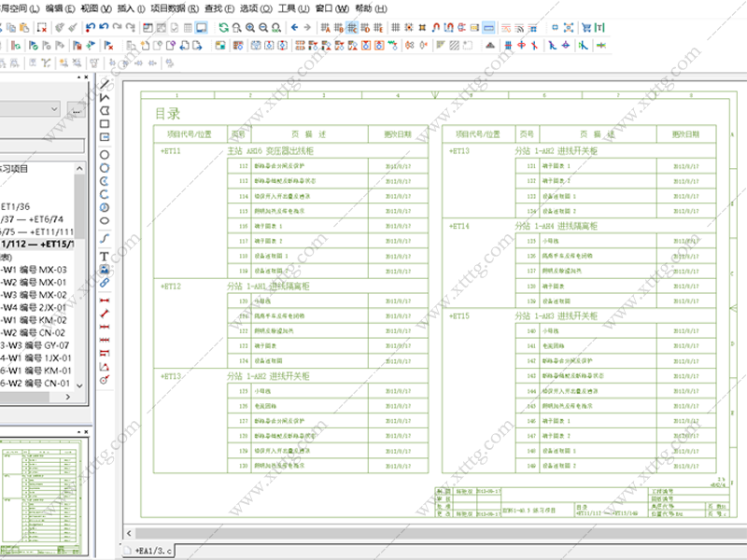Select the Text tool (T)

[x=105, y=257]
